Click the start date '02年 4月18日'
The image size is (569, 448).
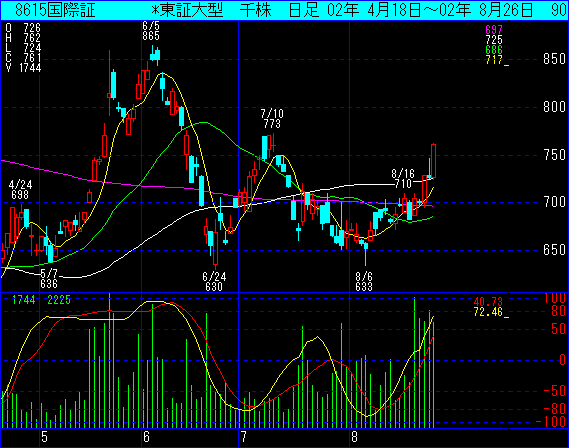tap(374, 10)
